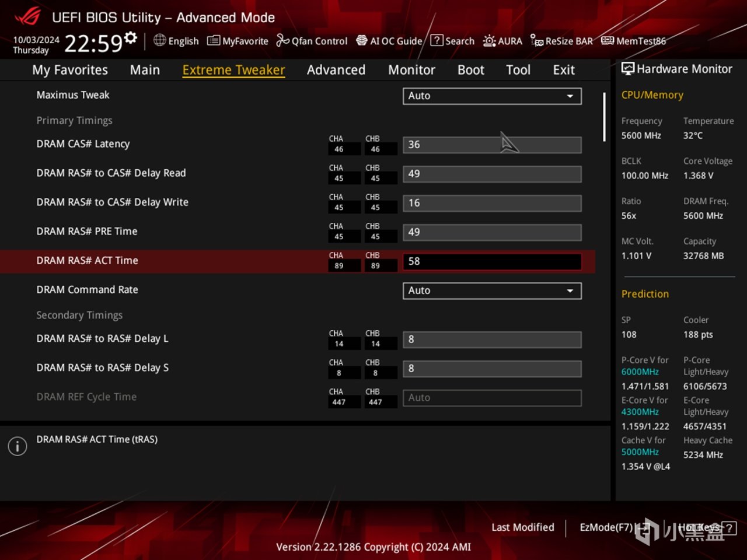The image size is (747, 560).
Task: Click the RAS# to RAS# Delay L field
Action: coord(492,339)
